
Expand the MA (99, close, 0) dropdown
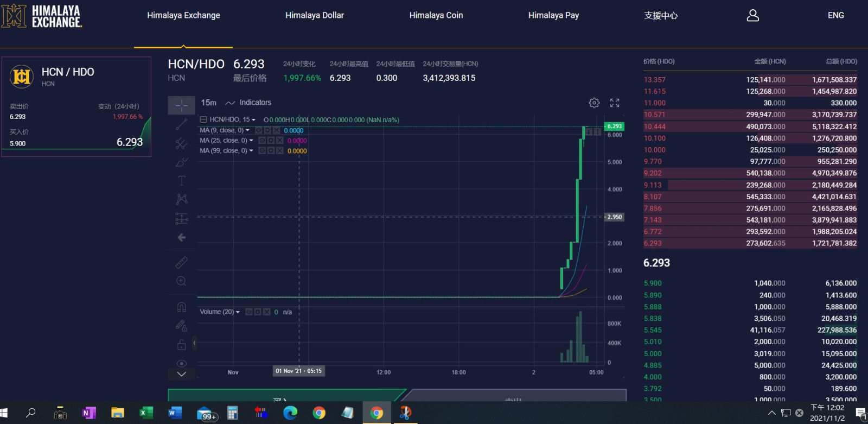click(251, 151)
